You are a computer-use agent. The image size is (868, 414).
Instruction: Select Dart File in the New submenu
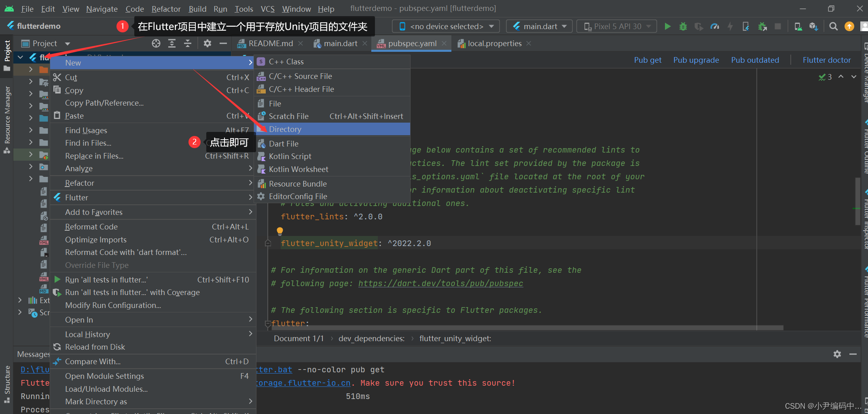332,144
